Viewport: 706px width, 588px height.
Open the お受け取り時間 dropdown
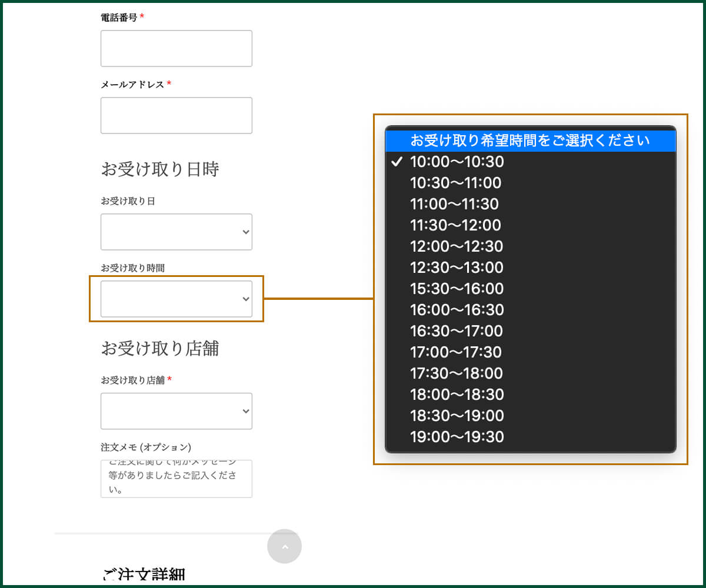[x=176, y=299]
